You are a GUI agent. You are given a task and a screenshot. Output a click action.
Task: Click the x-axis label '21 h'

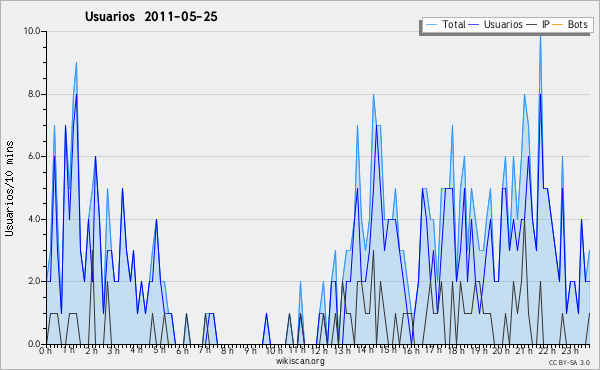(x=524, y=351)
